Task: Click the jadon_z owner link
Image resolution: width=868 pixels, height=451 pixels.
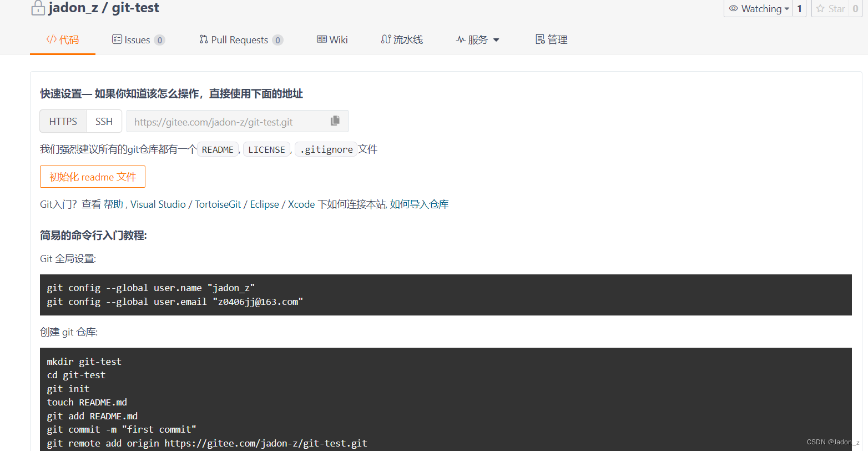Action: tap(73, 8)
